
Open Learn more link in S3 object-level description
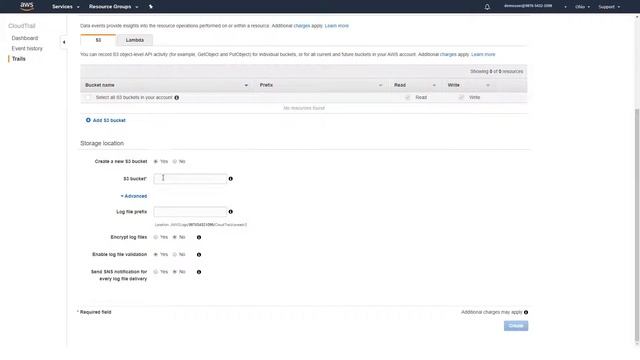pyautogui.click(x=483, y=54)
